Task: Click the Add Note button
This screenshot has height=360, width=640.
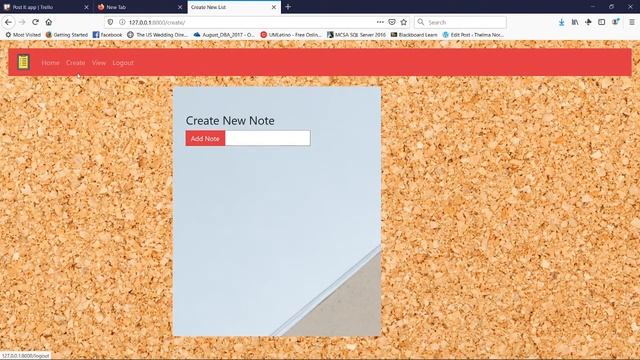Action: [x=205, y=138]
